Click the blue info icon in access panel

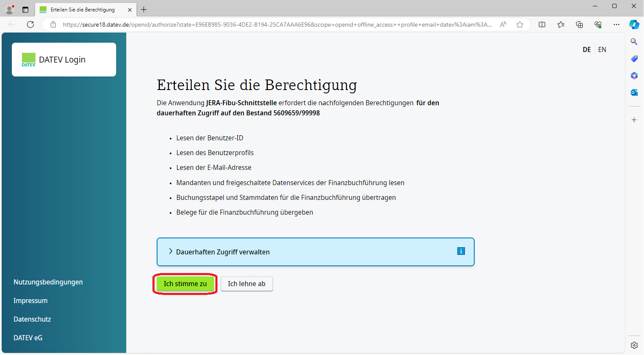click(461, 251)
